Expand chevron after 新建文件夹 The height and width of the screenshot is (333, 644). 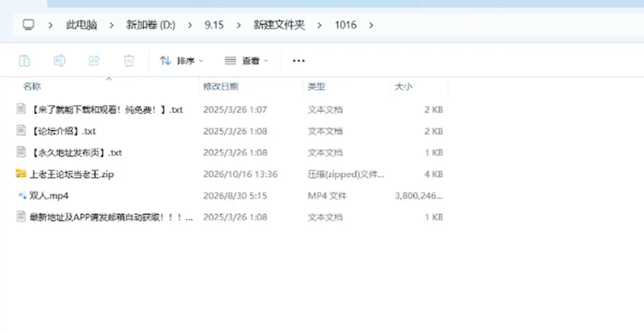pyautogui.click(x=319, y=25)
